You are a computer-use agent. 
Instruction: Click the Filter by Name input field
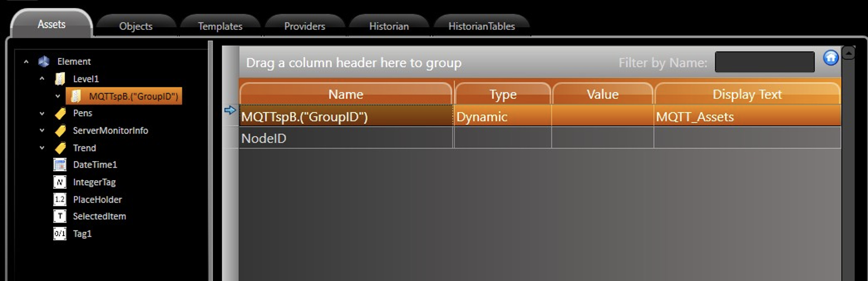[x=764, y=62]
